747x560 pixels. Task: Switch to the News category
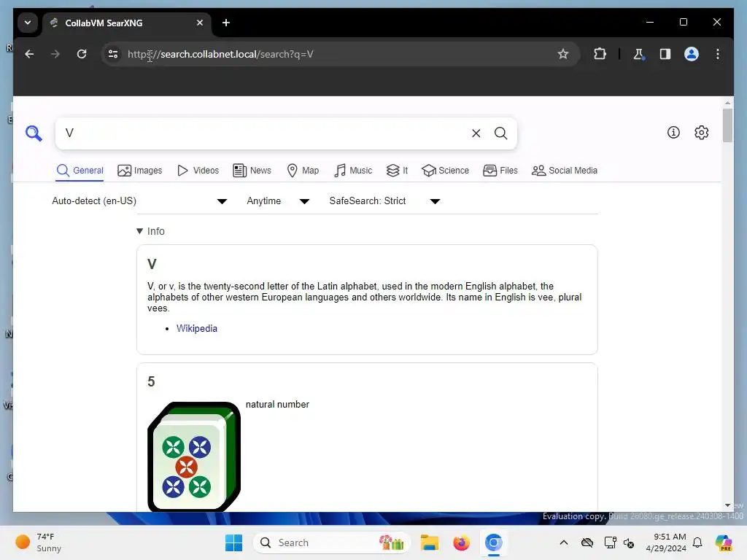(252, 171)
